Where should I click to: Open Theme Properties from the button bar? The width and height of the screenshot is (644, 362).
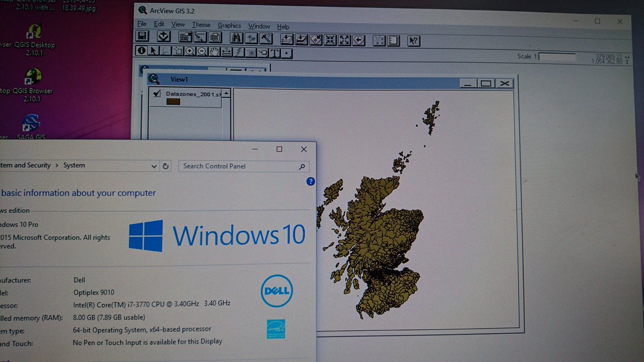[186, 38]
